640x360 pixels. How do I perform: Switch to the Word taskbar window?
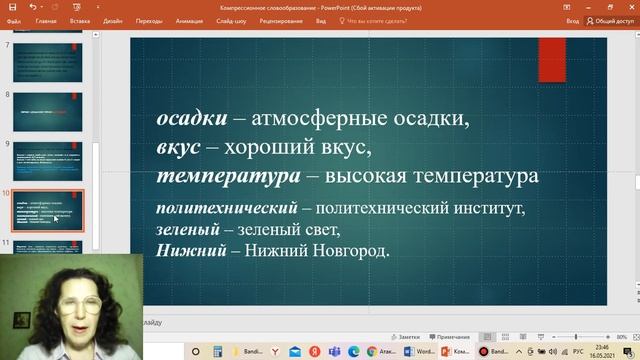(x=419, y=351)
